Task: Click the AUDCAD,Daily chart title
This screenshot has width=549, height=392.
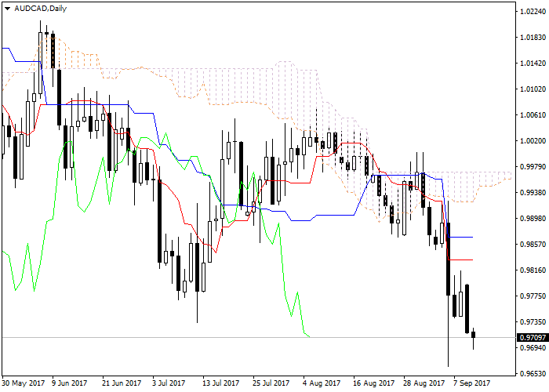Action: point(40,9)
